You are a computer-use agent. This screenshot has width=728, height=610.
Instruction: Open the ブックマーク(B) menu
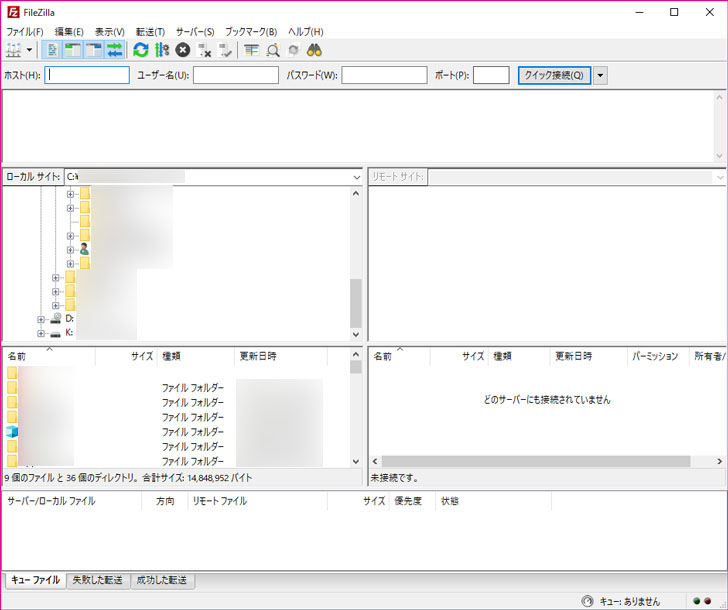[251, 32]
